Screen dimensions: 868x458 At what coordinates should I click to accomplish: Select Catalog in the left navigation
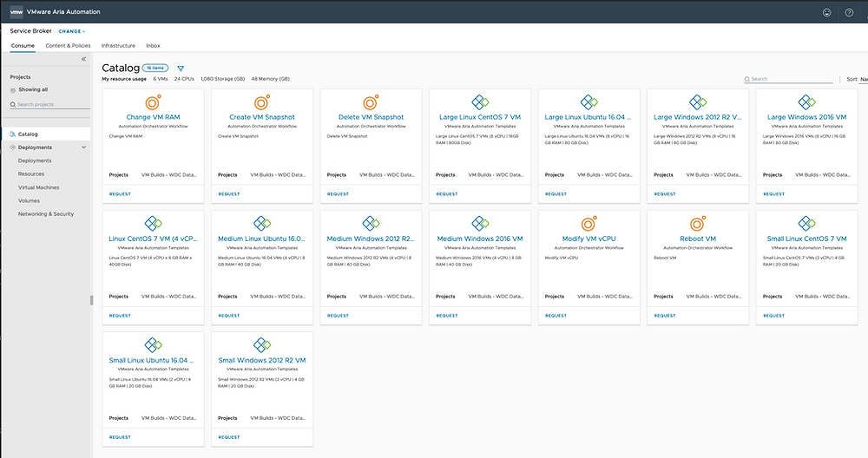(46, 134)
